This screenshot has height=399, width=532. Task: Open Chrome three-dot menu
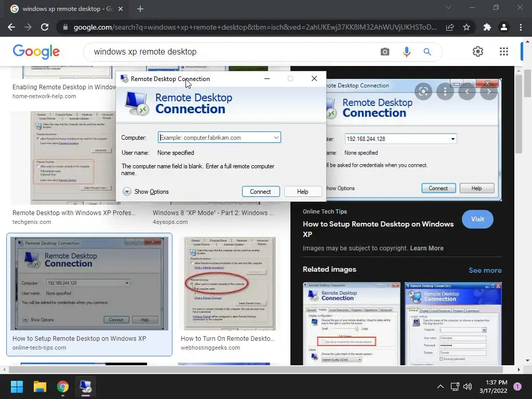click(x=521, y=27)
